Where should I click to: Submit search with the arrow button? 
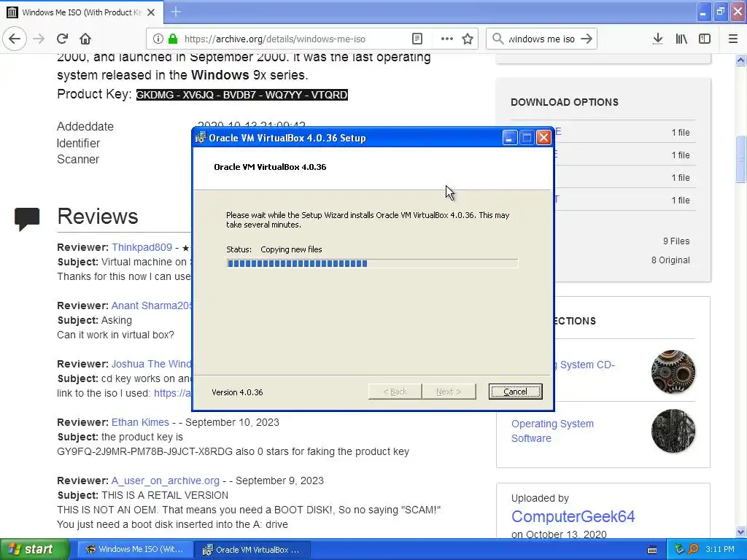tap(587, 39)
